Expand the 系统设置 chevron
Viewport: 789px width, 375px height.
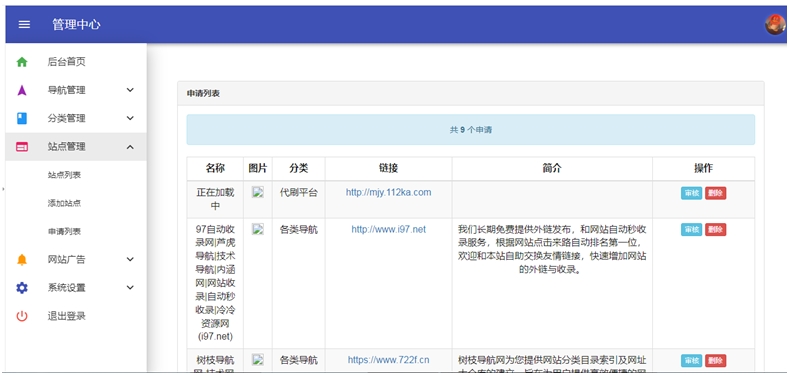(x=130, y=288)
